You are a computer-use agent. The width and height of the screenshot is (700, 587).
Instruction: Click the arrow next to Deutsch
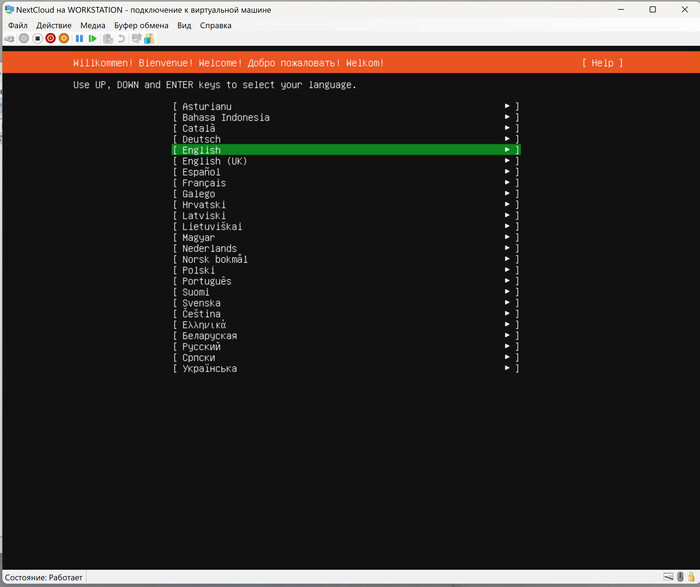coord(508,139)
